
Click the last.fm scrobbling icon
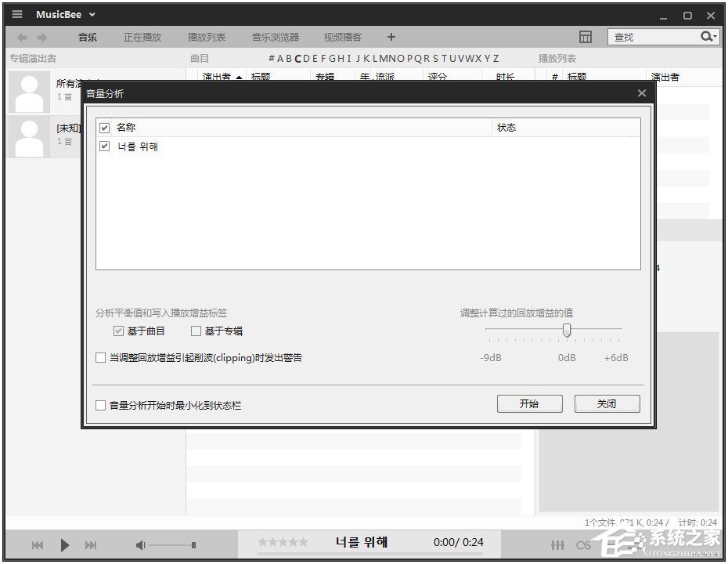(x=583, y=544)
